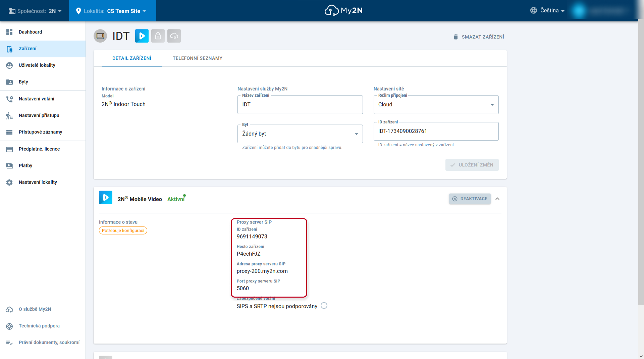
Task: Switch to Telefonní seznamy tab
Action: pyautogui.click(x=198, y=58)
